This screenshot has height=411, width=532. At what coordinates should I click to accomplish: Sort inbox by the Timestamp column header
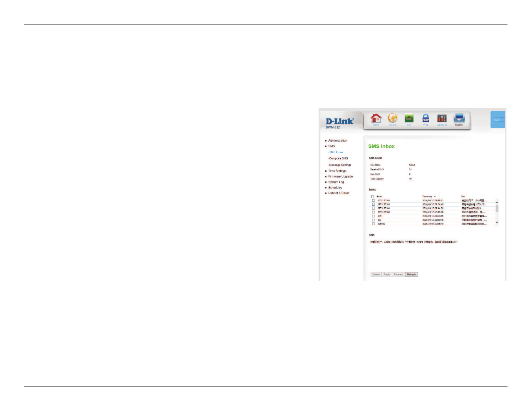click(x=427, y=197)
